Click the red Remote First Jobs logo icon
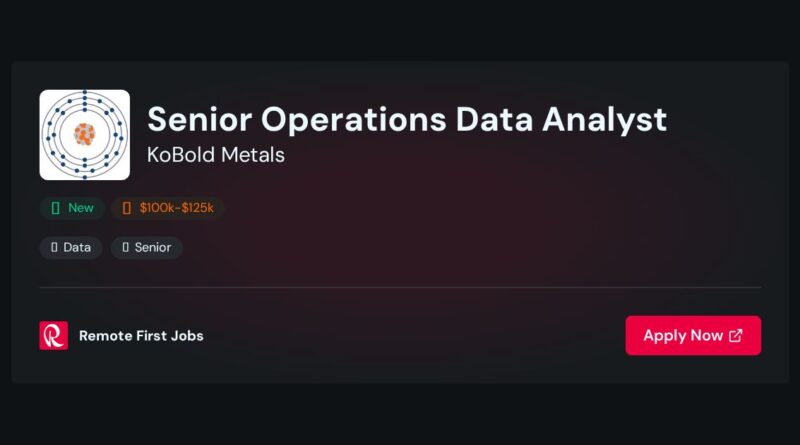The image size is (800, 445). tap(54, 335)
